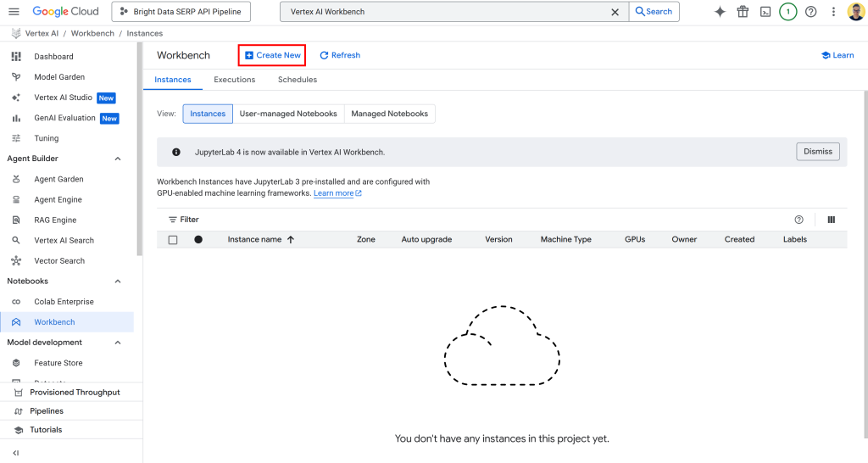This screenshot has height=463, width=868.
Task: Open the help question mark icon in header
Action: pyautogui.click(x=811, y=12)
